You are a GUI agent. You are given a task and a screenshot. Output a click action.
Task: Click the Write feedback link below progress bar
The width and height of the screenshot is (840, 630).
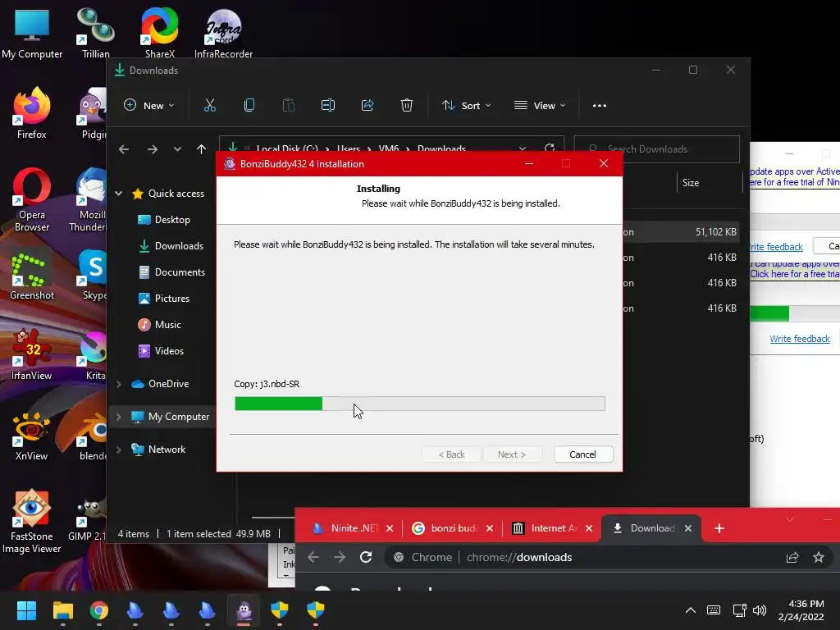pos(800,339)
